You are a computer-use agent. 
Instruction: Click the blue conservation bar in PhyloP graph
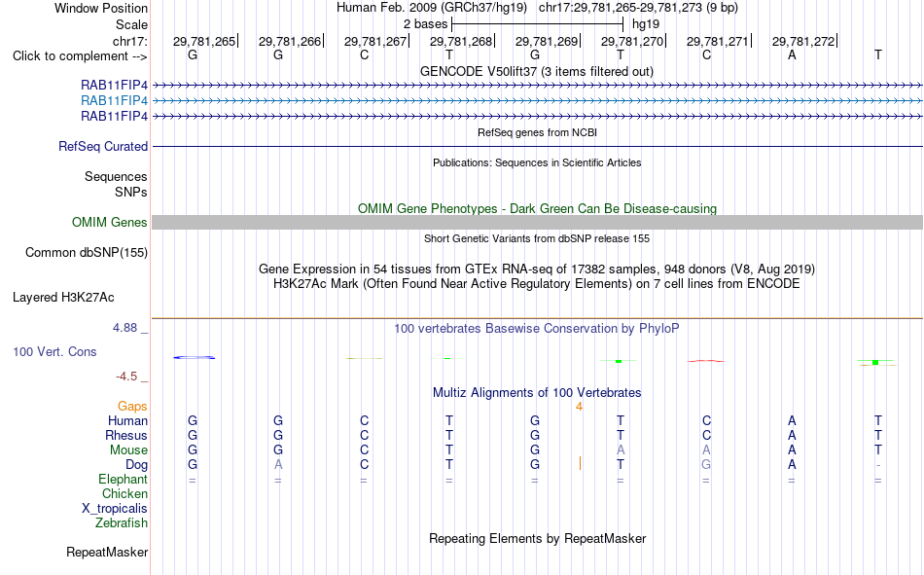(x=194, y=357)
